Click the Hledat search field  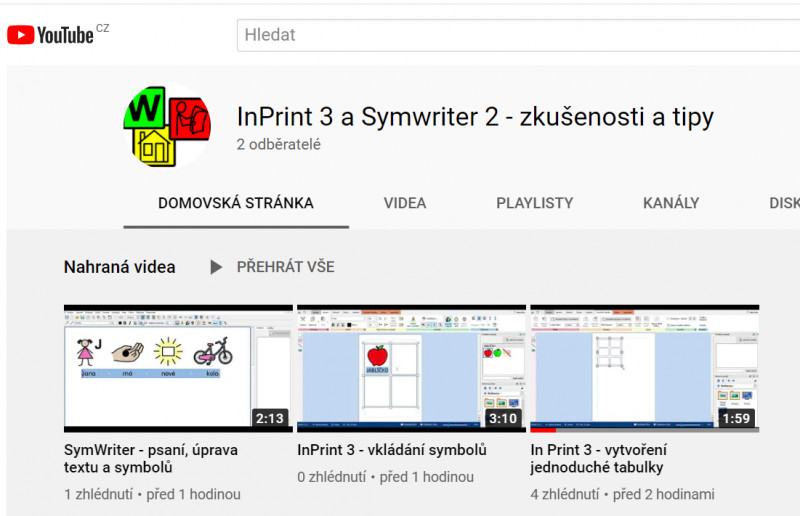[518, 35]
